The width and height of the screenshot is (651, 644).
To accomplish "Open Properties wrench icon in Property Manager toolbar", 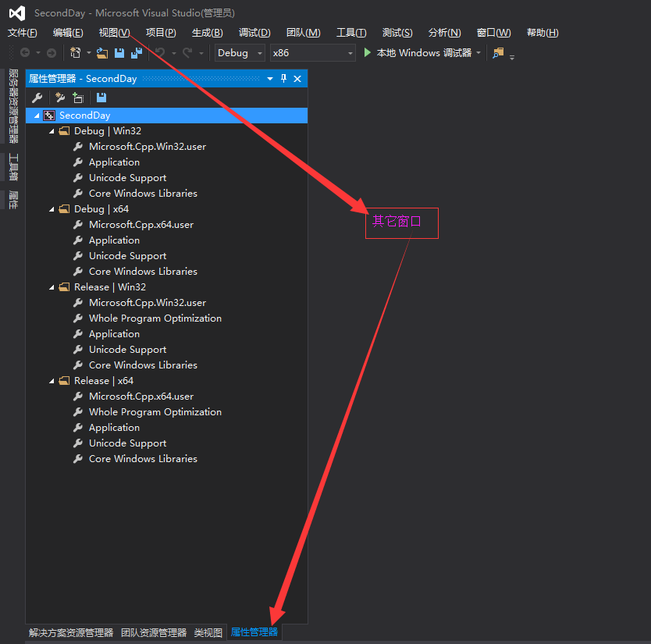I will click(37, 98).
